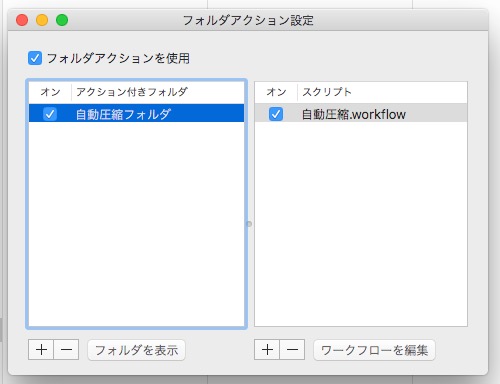The width and height of the screenshot is (500, 384).
Task: Add a folder with the plus button beside フォルダを表示
Action: coord(41,350)
